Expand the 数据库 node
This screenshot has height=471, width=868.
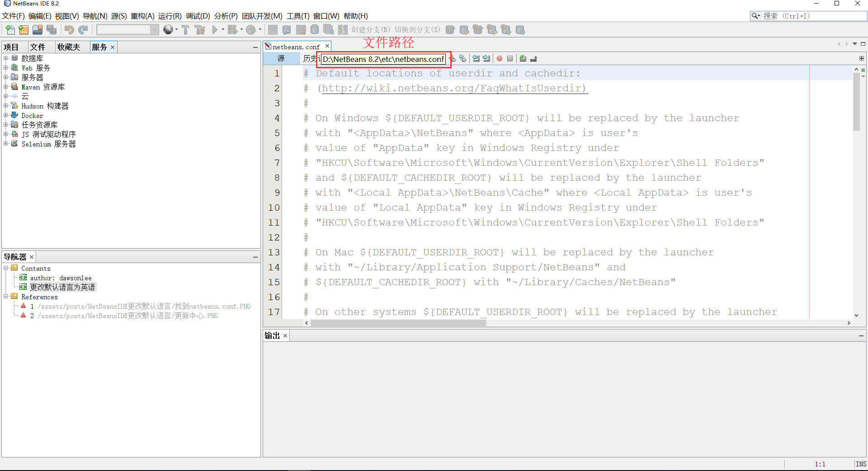(6, 58)
